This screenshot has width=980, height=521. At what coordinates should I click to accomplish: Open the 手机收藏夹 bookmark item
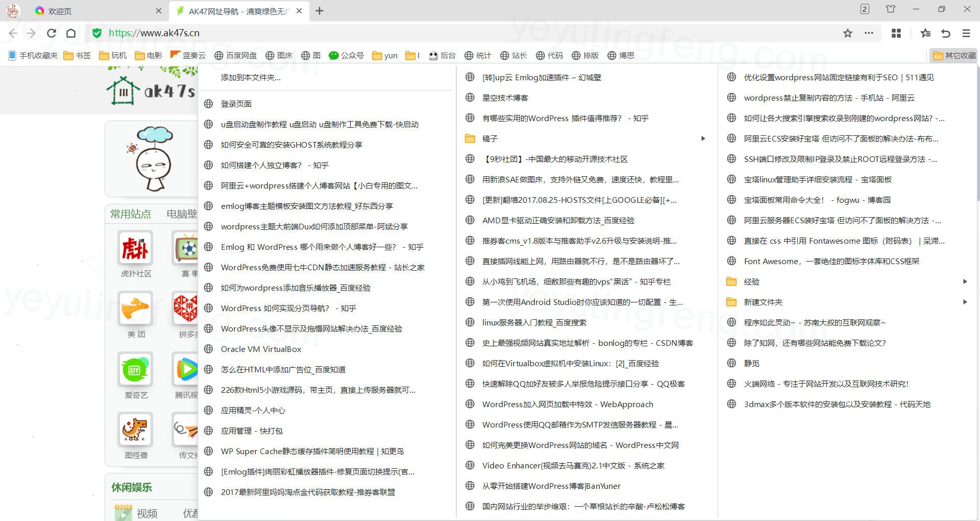pyautogui.click(x=33, y=55)
